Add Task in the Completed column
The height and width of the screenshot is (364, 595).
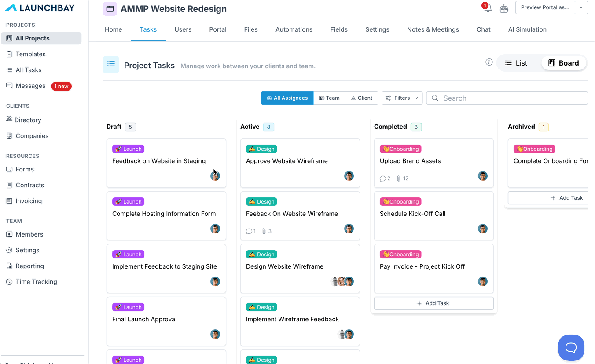click(434, 303)
